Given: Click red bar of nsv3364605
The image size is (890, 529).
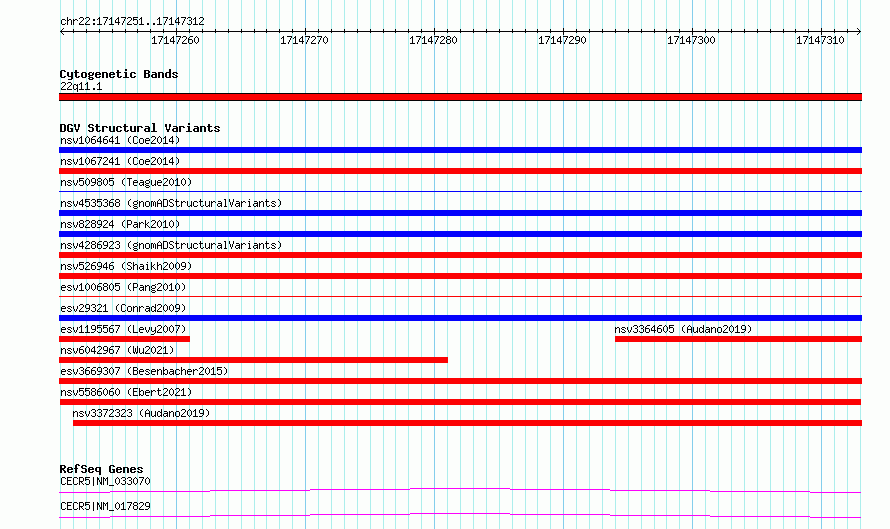Looking at the screenshot, I should pyautogui.click(x=738, y=339).
